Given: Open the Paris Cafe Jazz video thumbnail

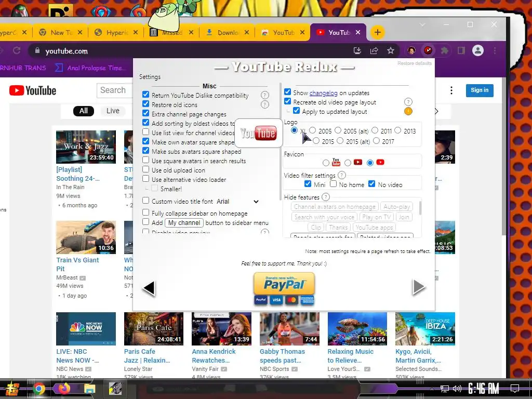Looking at the screenshot, I should (x=154, y=328).
